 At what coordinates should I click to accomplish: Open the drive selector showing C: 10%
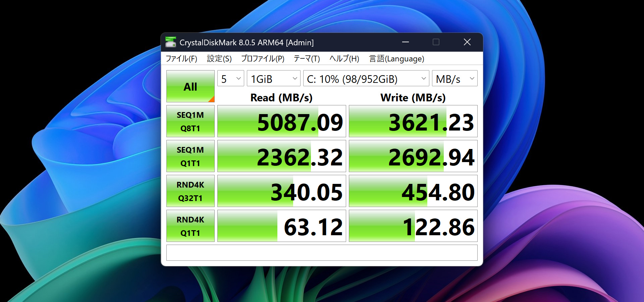[x=366, y=79]
